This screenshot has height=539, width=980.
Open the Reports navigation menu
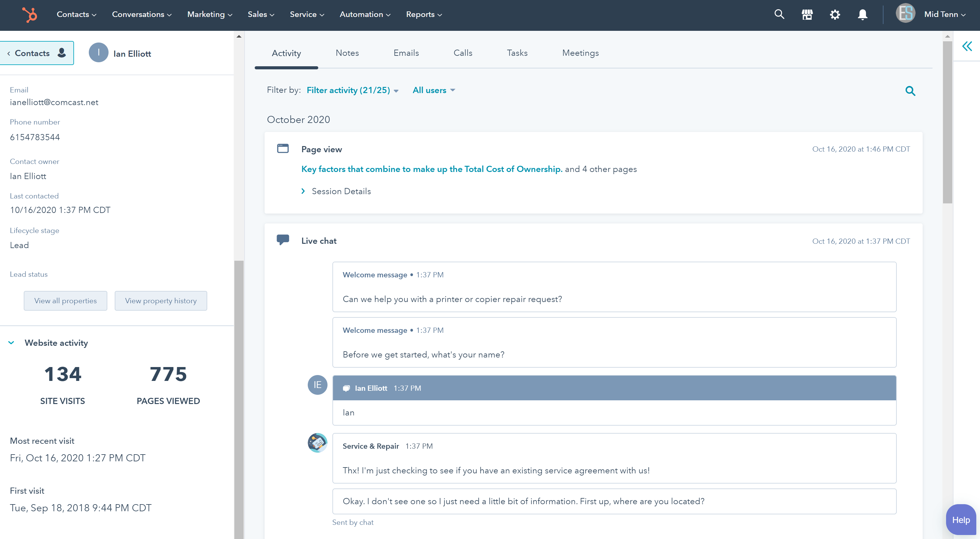[424, 14]
